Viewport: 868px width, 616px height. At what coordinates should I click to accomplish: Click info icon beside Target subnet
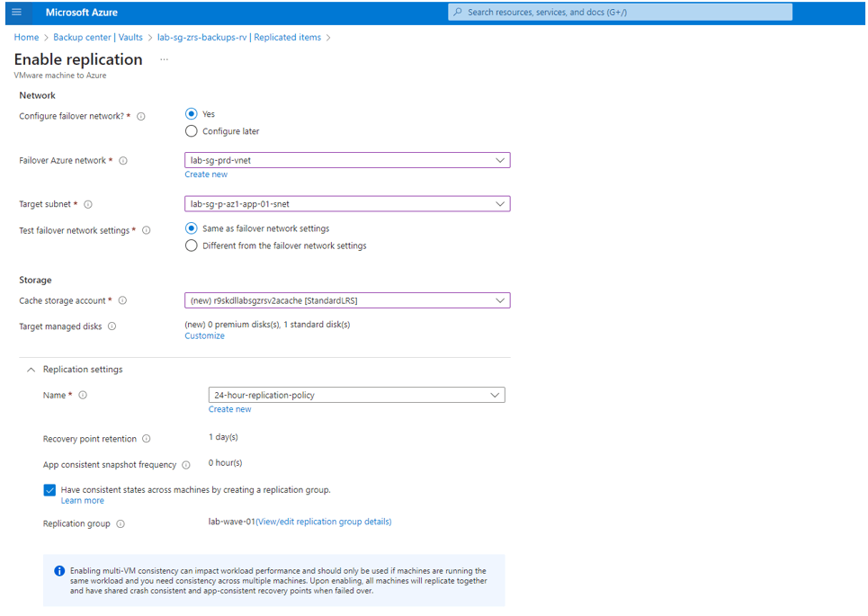[x=88, y=204]
